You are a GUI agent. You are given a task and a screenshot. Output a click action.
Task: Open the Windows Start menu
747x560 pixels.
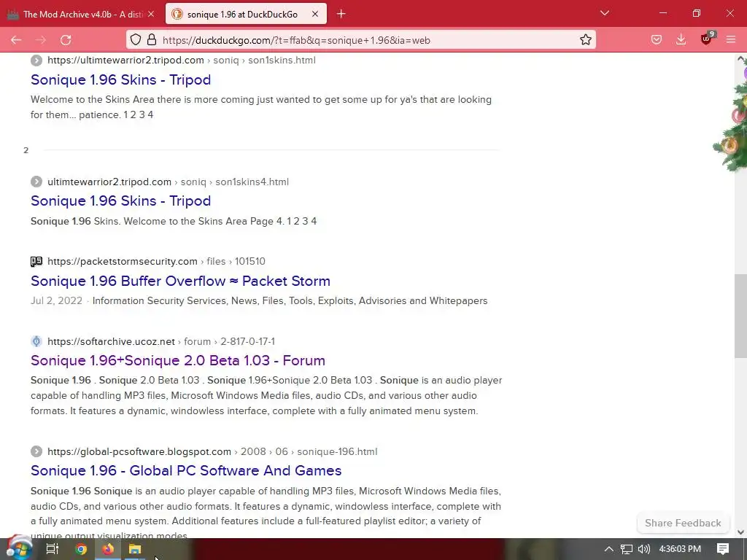click(x=18, y=548)
